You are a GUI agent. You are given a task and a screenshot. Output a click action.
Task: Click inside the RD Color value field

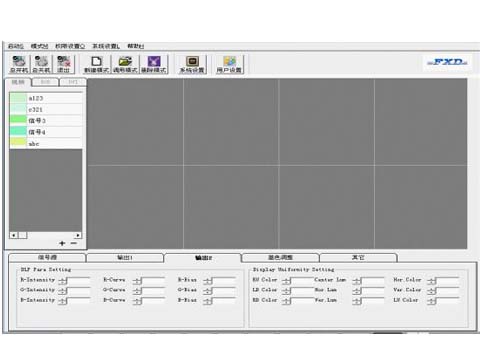[x=303, y=301]
